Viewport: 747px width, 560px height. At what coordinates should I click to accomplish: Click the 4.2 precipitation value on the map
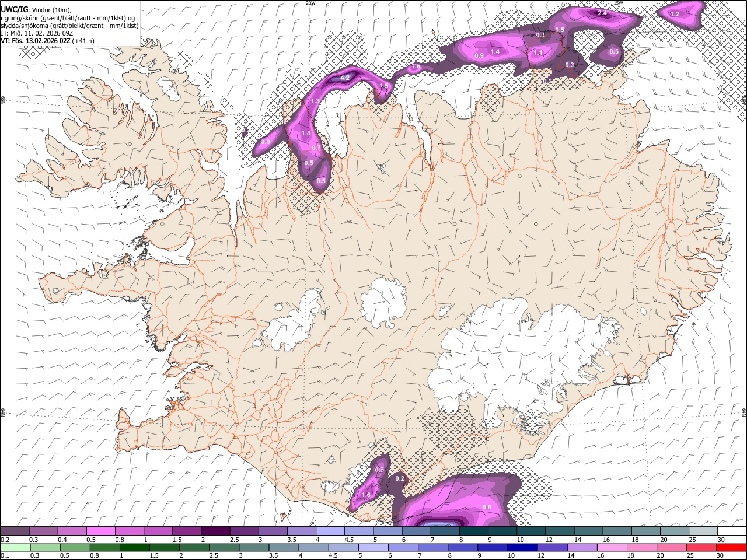(x=344, y=78)
